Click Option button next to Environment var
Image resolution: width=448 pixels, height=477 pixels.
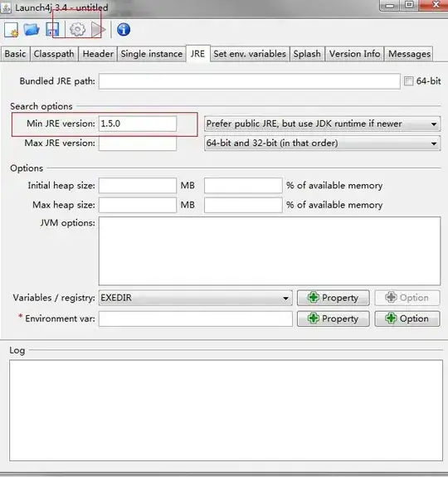pos(407,319)
